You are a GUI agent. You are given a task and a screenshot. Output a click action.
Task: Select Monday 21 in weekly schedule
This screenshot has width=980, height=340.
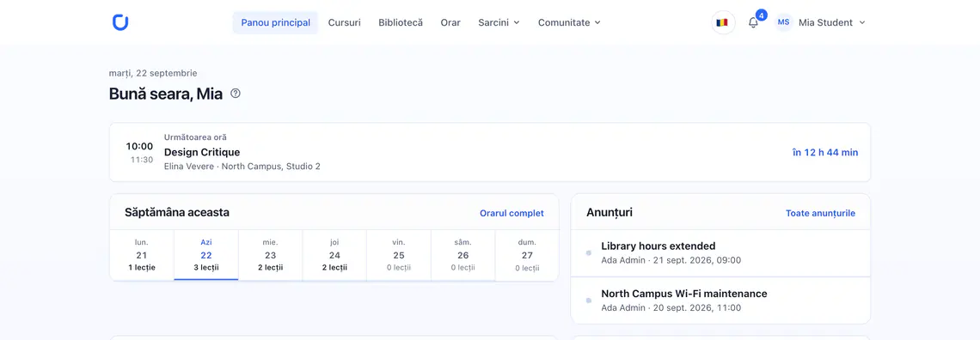142,255
